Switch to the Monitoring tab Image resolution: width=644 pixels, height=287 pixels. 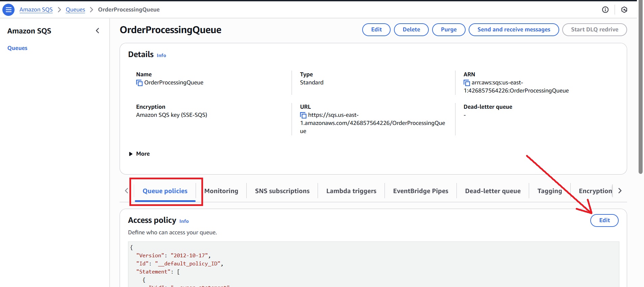(x=221, y=191)
